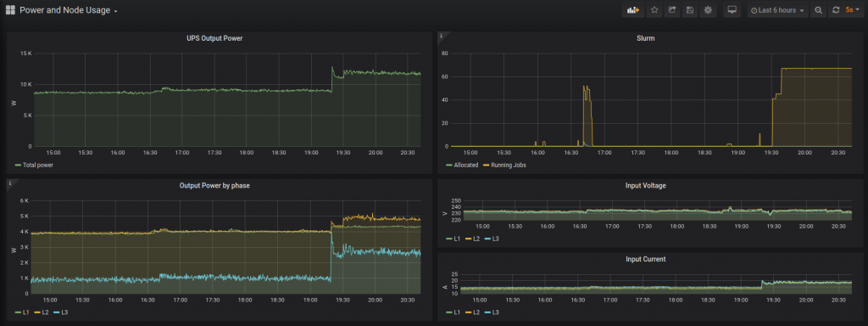Toggle L1 series in Input Voltage legend
Image resolution: width=868 pixels, height=326 pixels.
pos(457,239)
